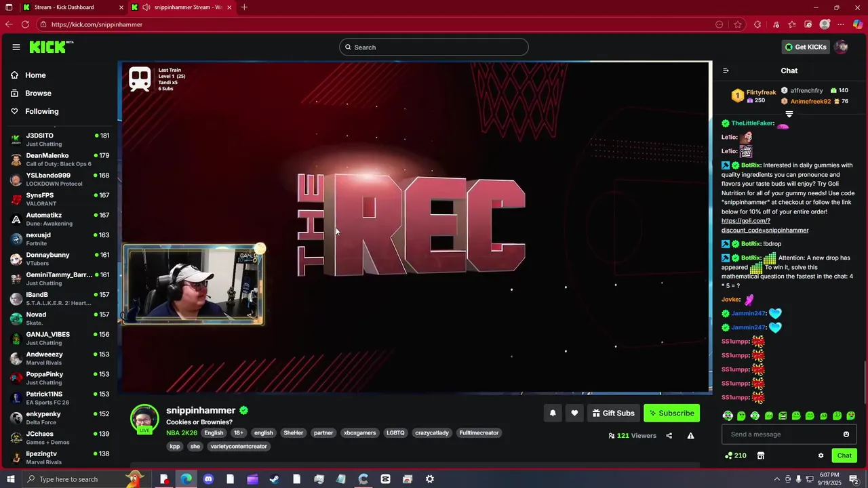
Task: Open tab actions menu
Action: tap(9, 7)
